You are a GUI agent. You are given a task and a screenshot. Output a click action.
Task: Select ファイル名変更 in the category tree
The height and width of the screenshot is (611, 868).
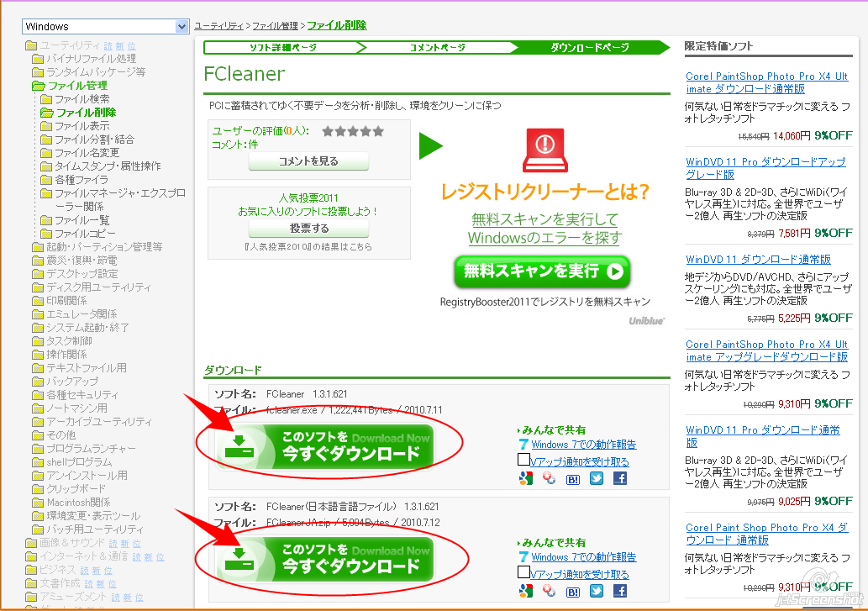pos(87,153)
